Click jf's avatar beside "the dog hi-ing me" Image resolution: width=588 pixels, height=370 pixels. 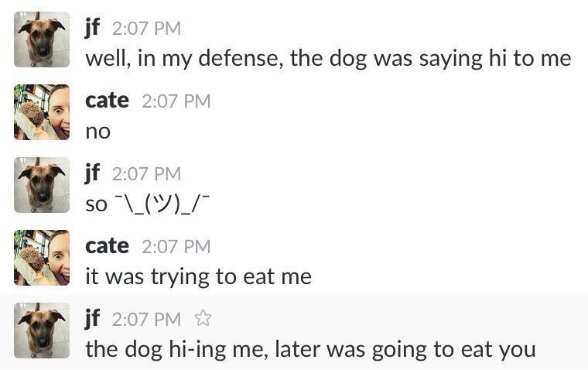pos(42,331)
